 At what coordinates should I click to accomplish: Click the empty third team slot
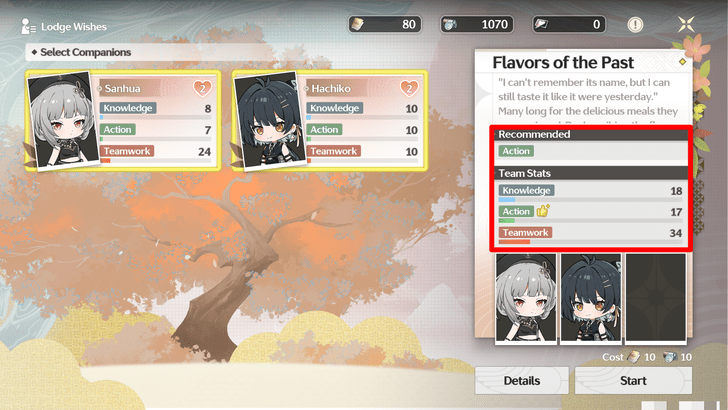click(x=656, y=298)
